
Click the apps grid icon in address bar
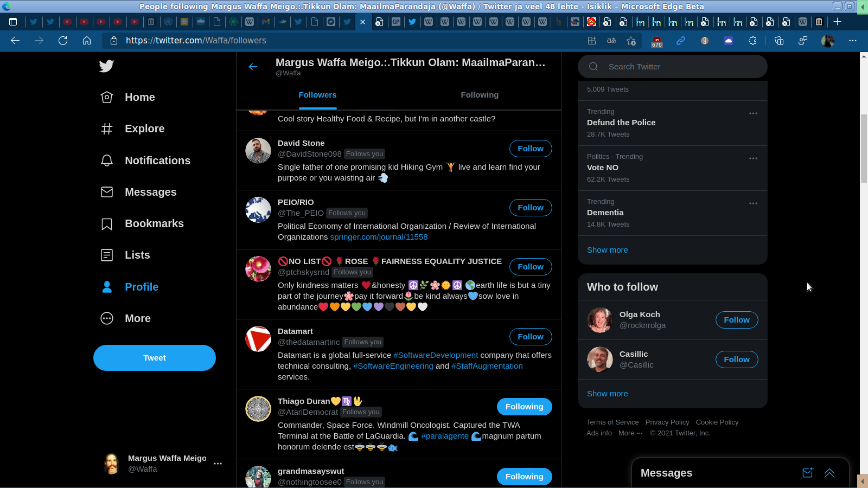pyautogui.click(x=592, y=41)
